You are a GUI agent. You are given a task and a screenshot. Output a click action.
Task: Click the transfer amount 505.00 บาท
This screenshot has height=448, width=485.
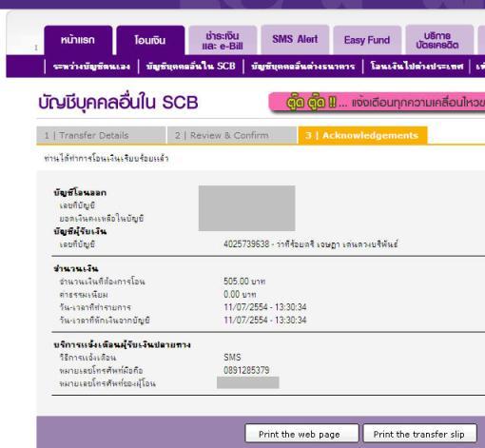point(244,282)
